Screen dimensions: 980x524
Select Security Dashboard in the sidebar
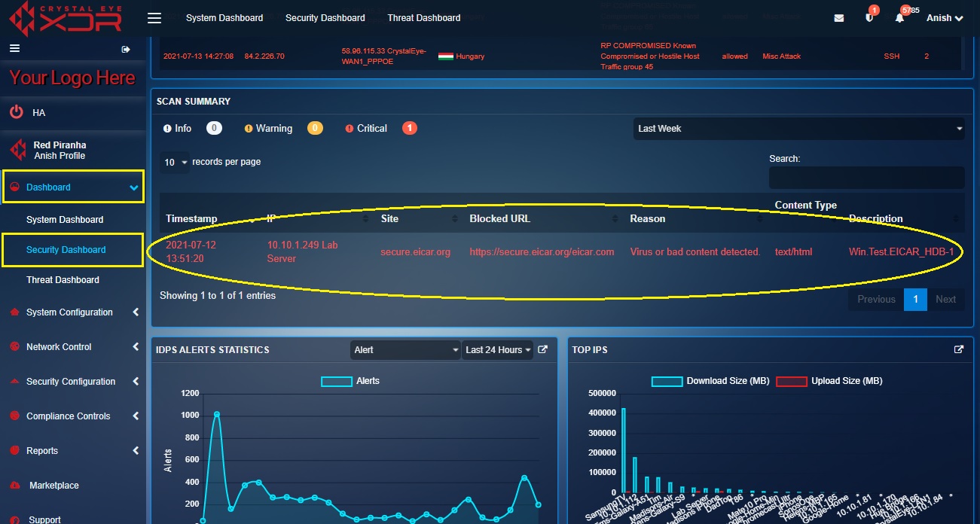pyautogui.click(x=66, y=250)
